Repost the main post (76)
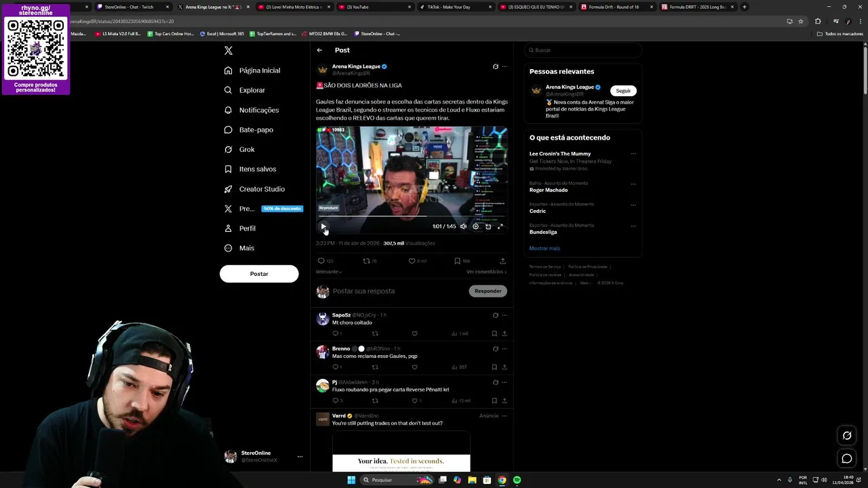The width and height of the screenshot is (868, 488). pyautogui.click(x=370, y=261)
